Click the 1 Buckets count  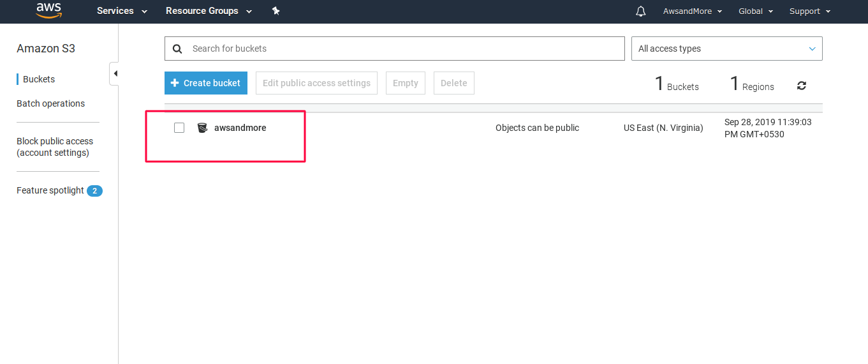677,84
